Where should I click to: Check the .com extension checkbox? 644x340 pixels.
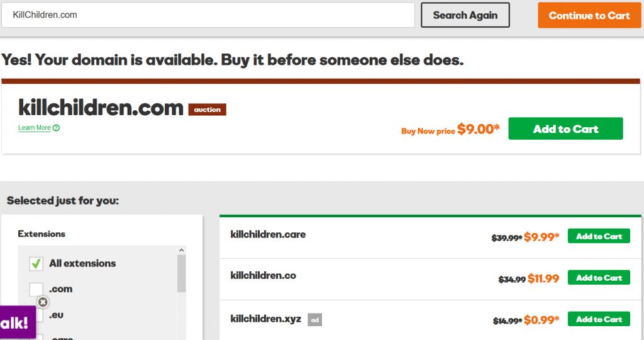[36, 289]
